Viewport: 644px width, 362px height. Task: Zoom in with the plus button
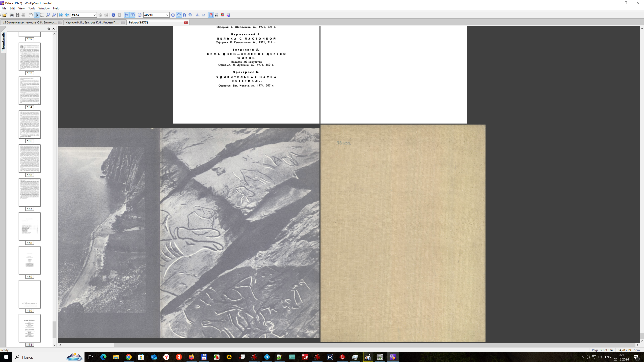[173, 15]
